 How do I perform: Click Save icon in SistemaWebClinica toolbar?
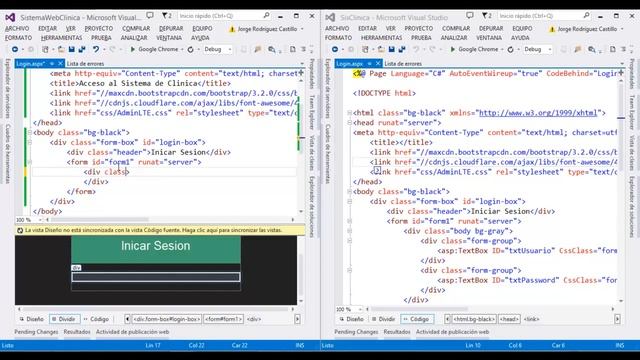[71, 49]
